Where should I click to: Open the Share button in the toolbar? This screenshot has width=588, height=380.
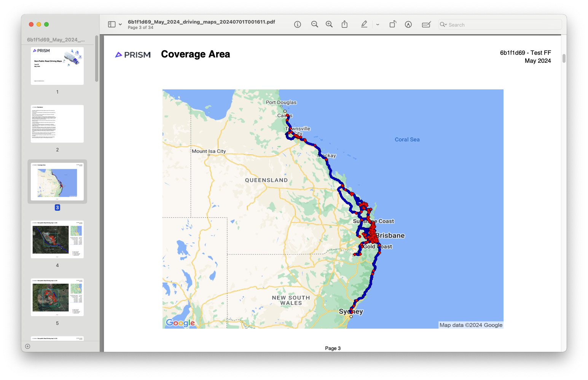[344, 24]
